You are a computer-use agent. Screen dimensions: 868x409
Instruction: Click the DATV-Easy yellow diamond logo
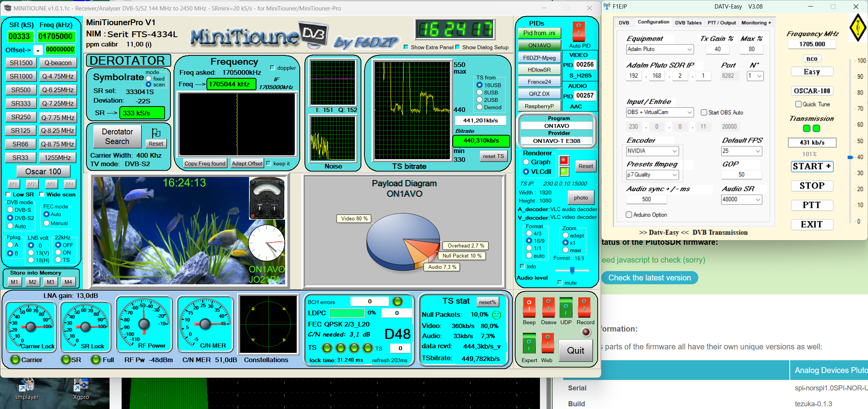pyautogui.click(x=858, y=27)
